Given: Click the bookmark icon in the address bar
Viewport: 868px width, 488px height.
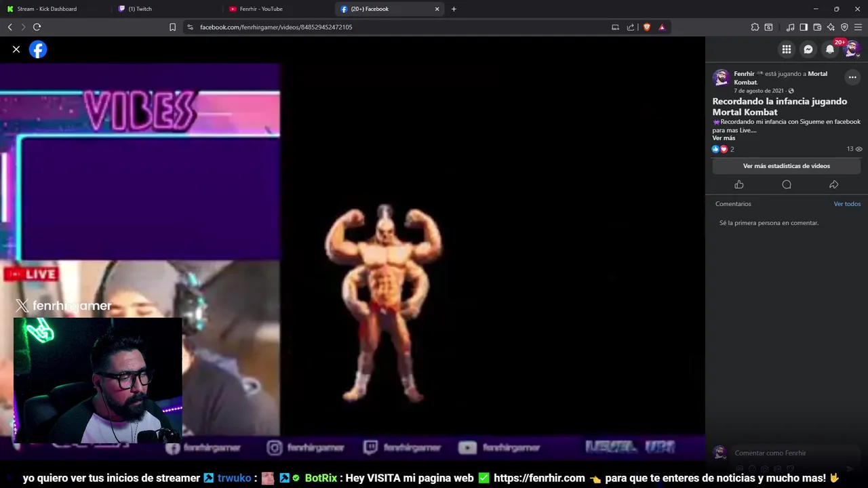Looking at the screenshot, I should click(172, 27).
